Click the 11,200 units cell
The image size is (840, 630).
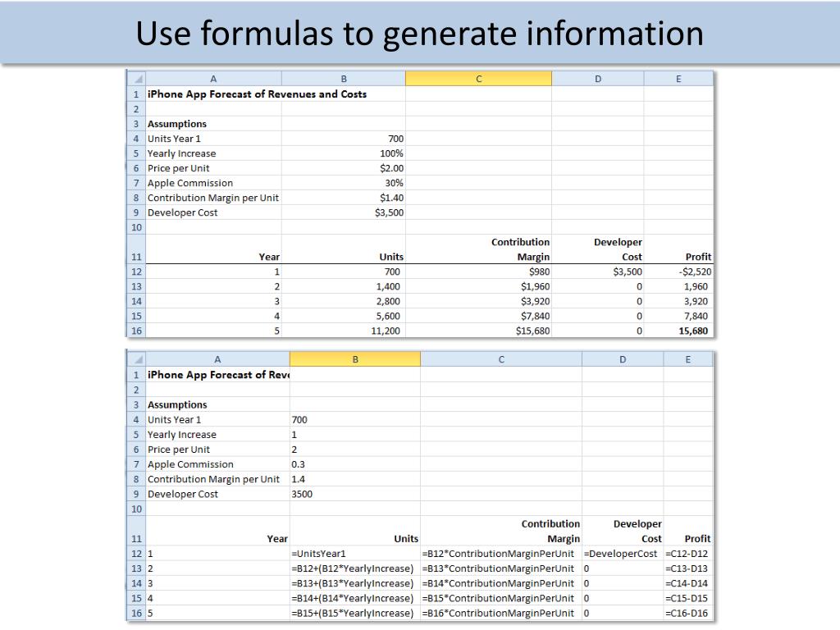pos(386,331)
